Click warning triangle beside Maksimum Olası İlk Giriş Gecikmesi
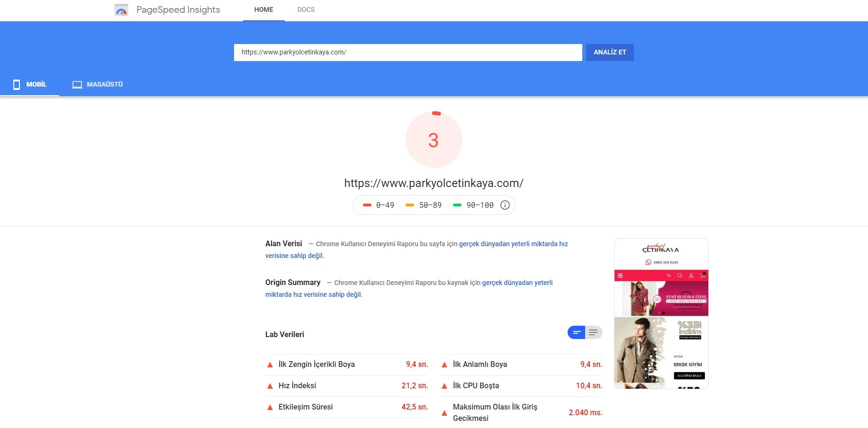The image size is (868, 428). pos(444,413)
